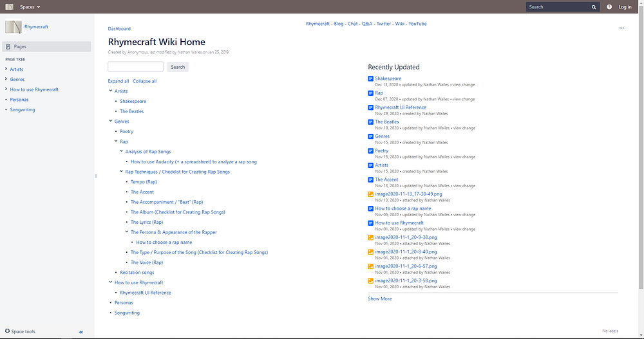The image size is (644, 339).
Task: Click image icon beside image2020-11-13_17-30-49.png
Action: point(370,194)
